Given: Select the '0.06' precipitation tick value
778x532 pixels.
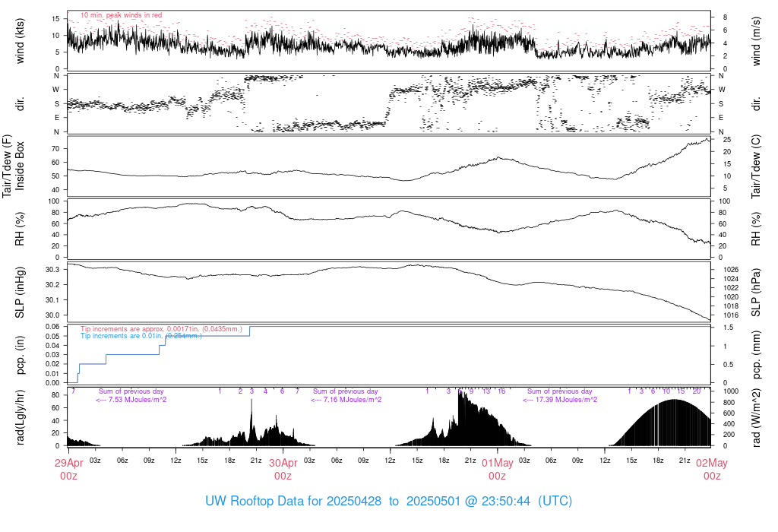Looking at the screenshot, I should 52,327.
